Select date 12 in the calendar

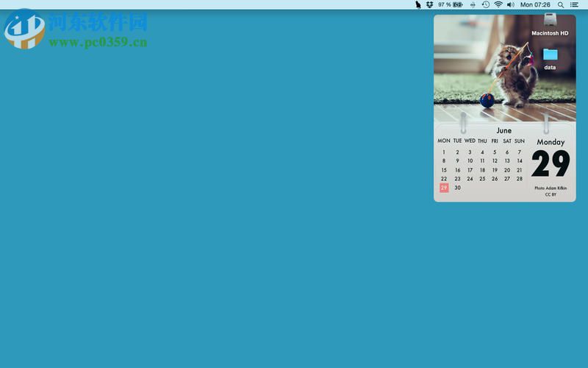coord(495,160)
